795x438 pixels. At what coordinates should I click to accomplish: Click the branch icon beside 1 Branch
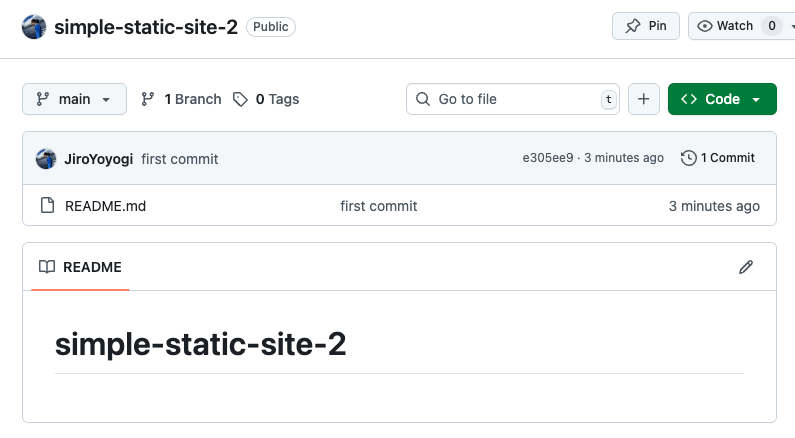tap(148, 99)
